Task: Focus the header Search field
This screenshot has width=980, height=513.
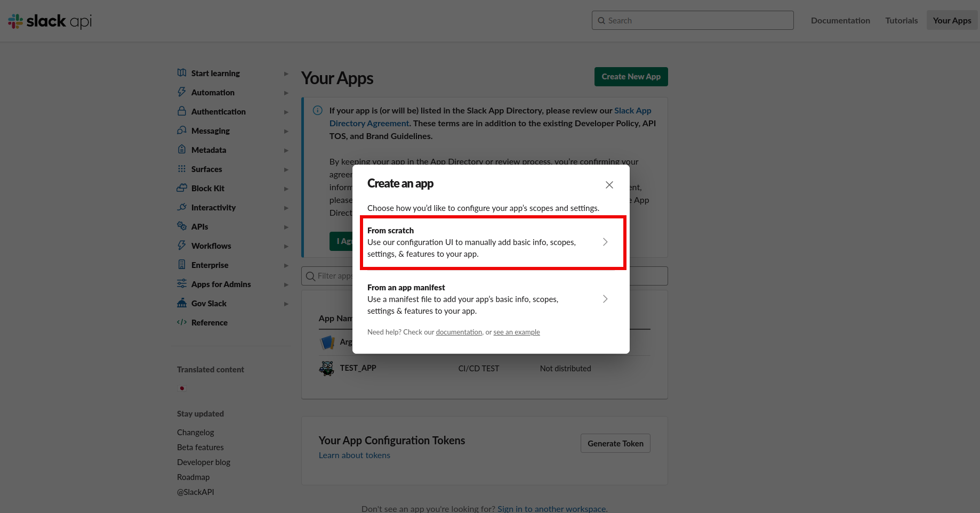Action: pos(693,20)
